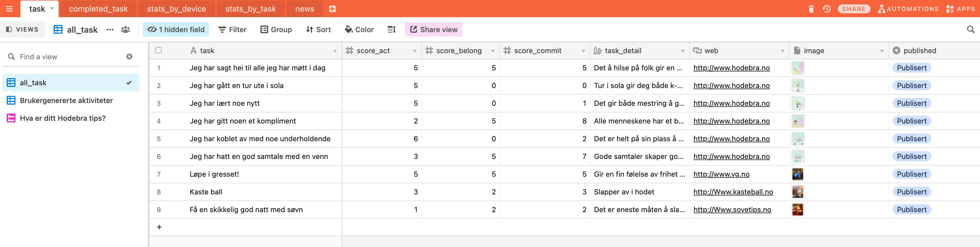Click Publisert tag in row 1
Screen dimensions: 980x247
[x=911, y=68]
